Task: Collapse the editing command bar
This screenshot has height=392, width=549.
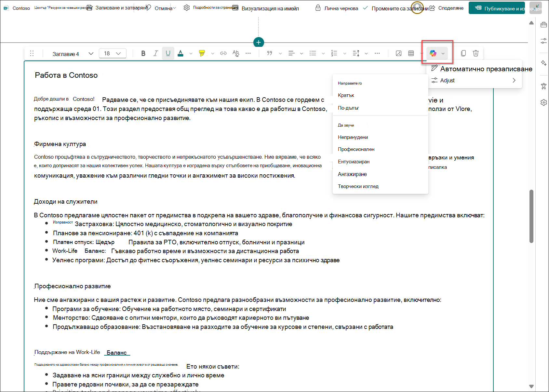Action: point(535,8)
